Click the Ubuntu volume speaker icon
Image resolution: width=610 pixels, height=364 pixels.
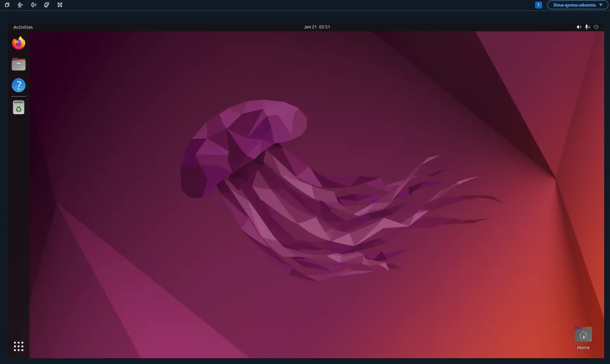(579, 27)
